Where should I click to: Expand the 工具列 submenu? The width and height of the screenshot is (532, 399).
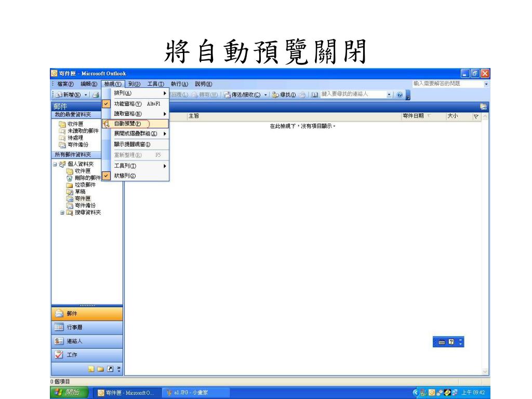click(135, 166)
